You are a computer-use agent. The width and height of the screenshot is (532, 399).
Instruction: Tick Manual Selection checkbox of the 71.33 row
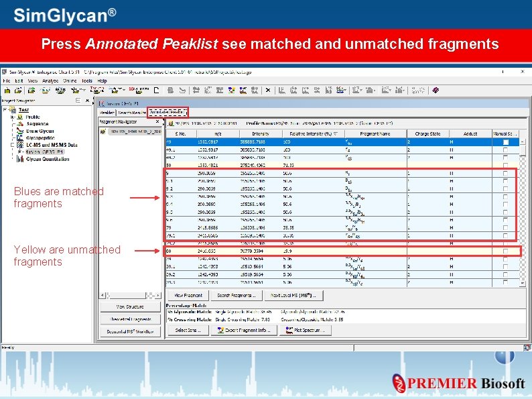(x=506, y=166)
